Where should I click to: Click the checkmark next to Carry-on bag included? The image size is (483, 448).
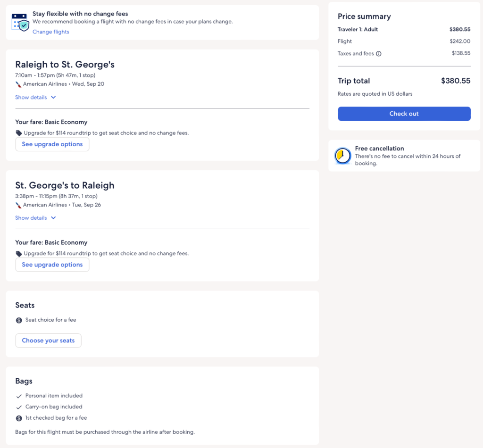(x=19, y=407)
